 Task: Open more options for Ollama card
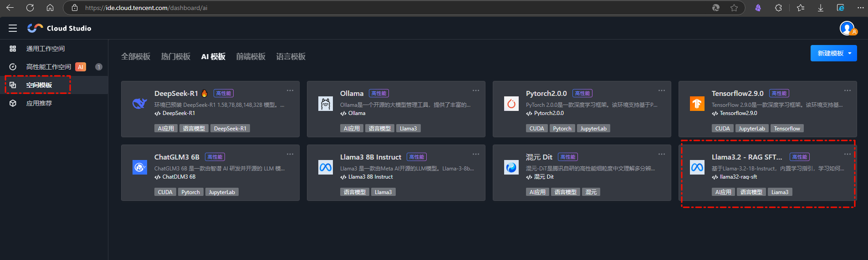[x=476, y=90]
